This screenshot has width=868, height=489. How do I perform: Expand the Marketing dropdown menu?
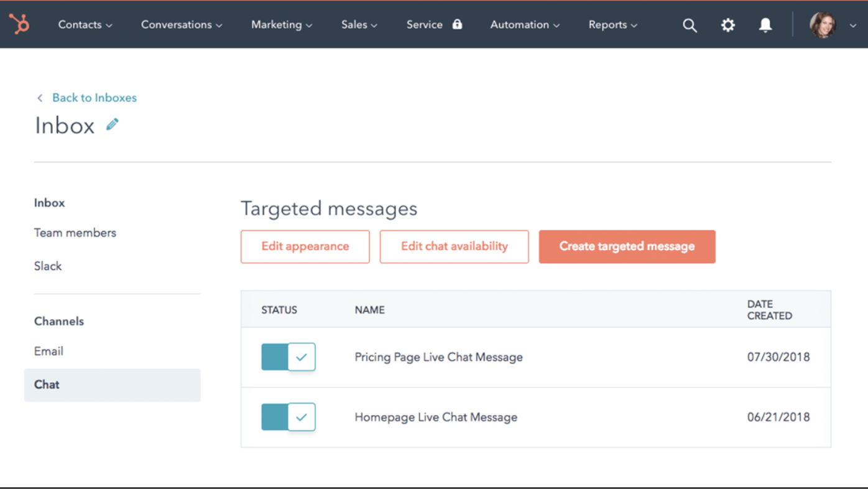(x=282, y=25)
